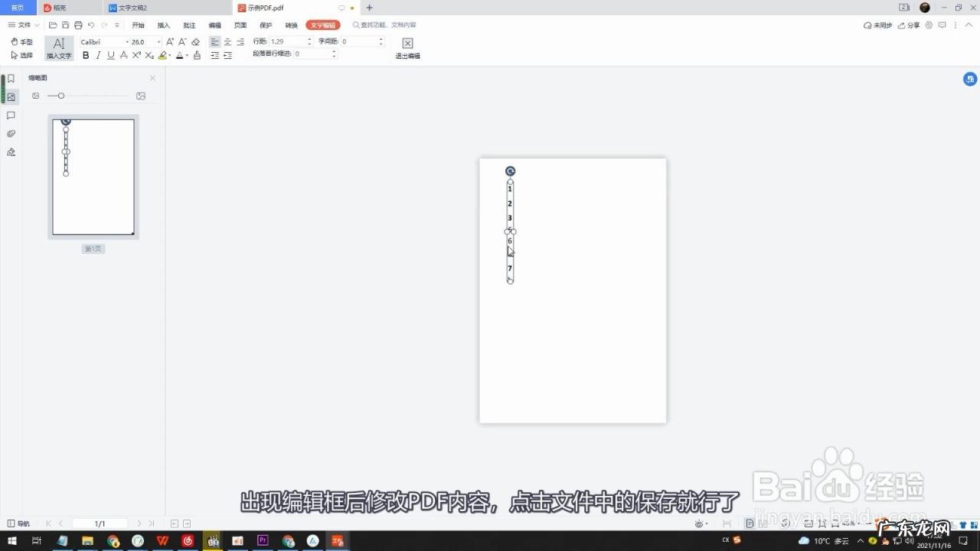Viewport: 980px width, 551px height.
Task: Open the 文件 menu
Action: click(x=23, y=24)
